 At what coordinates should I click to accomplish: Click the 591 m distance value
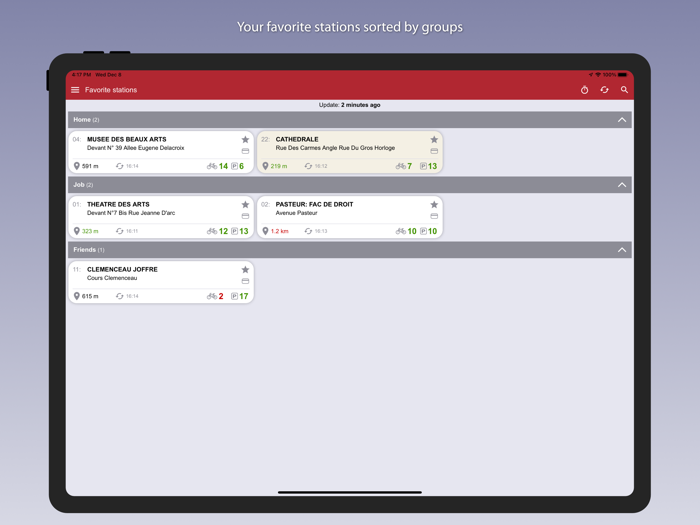tap(90, 166)
